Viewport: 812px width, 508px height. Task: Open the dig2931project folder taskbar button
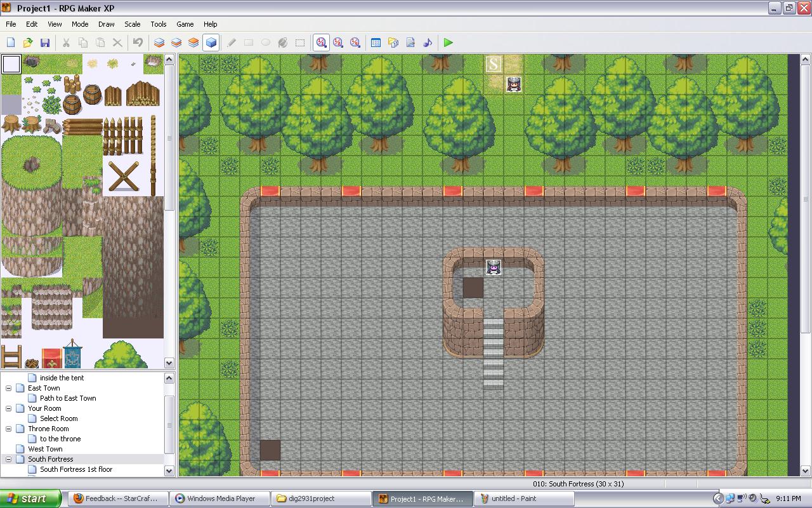tap(322, 498)
